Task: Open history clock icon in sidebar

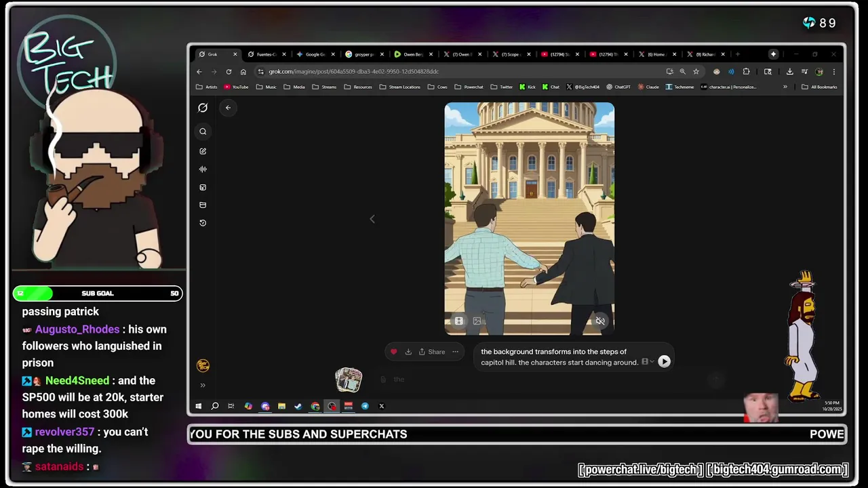Action: click(203, 223)
